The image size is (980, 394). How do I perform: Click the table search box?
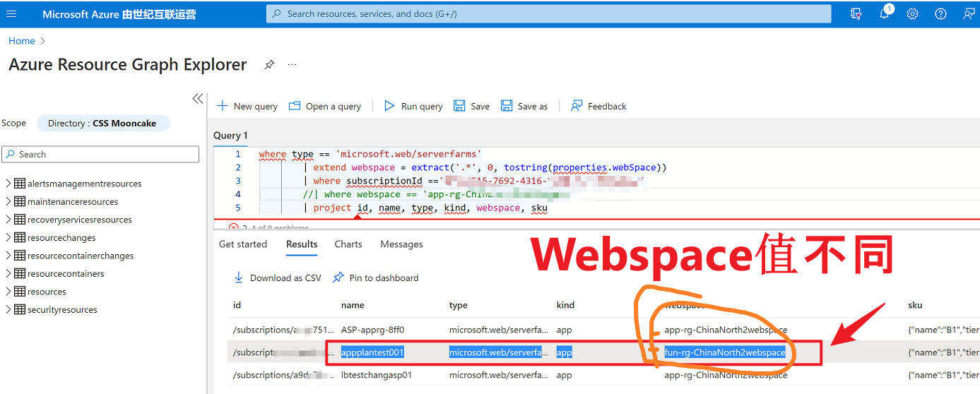[x=100, y=155]
